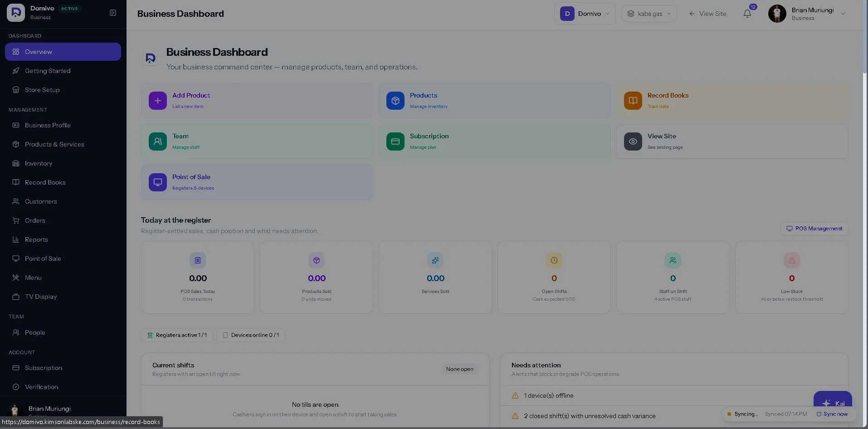
Task: Click the blue Products box icon
Action: click(395, 101)
